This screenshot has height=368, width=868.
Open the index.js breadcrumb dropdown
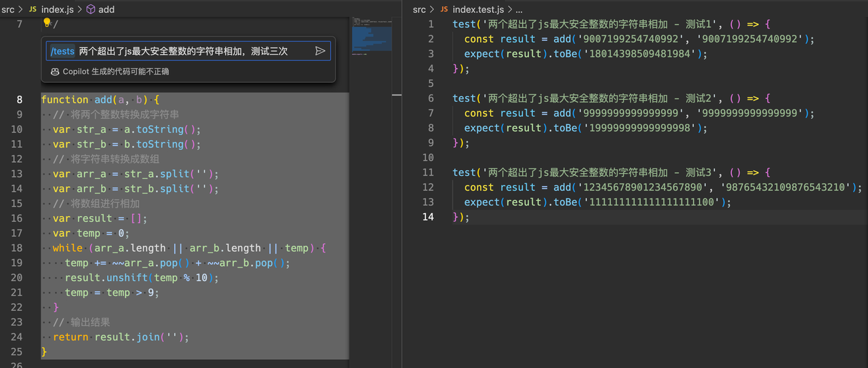pyautogui.click(x=56, y=9)
